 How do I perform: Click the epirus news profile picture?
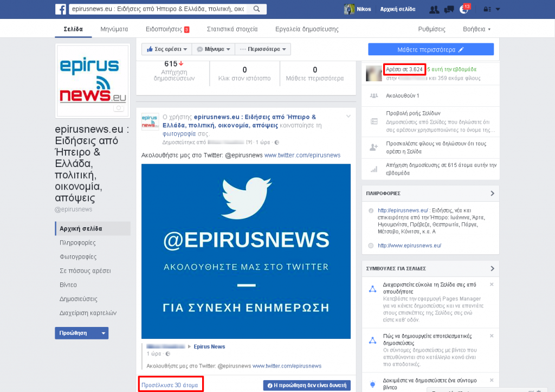93,81
